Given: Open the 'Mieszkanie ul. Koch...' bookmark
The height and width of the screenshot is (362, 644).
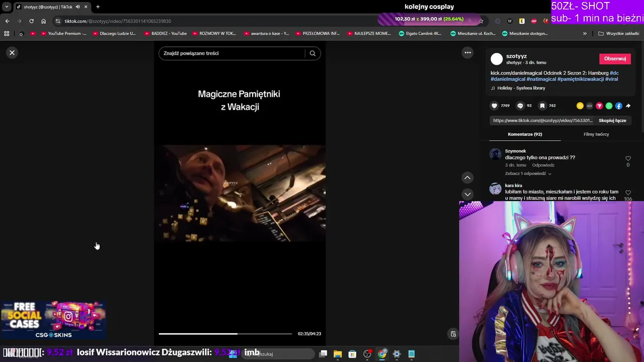Looking at the screenshot, I should tap(472, 34).
